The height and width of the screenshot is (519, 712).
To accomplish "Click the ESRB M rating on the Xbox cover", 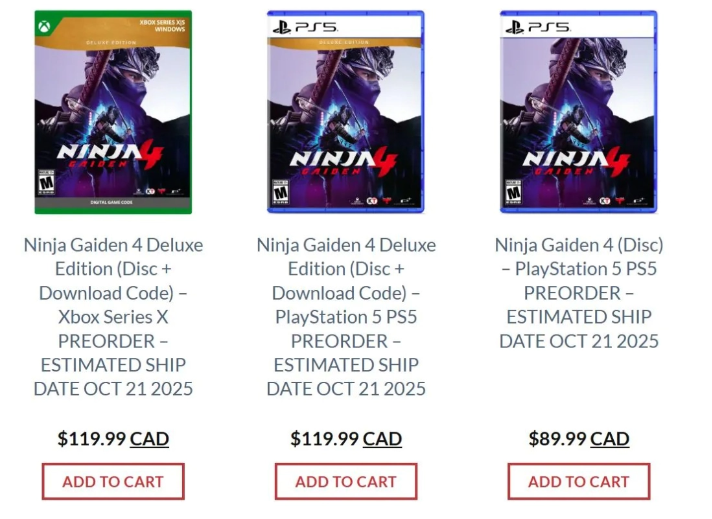I will [x=45, y=186].
